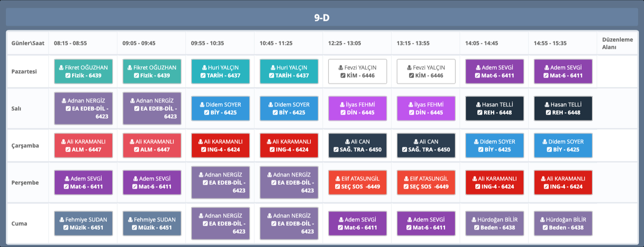Screen dimensions: 644x247
Task: Click empty Düzenleme Alanı cell in Çarşamba row
Action: pos(617,146)
